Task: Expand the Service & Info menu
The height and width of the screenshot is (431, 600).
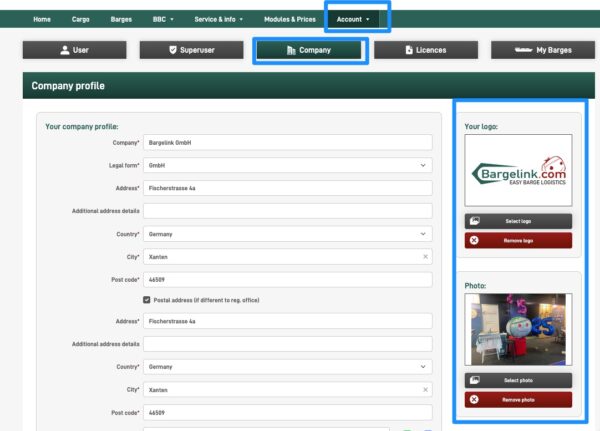Action: [x=218, y=19]
